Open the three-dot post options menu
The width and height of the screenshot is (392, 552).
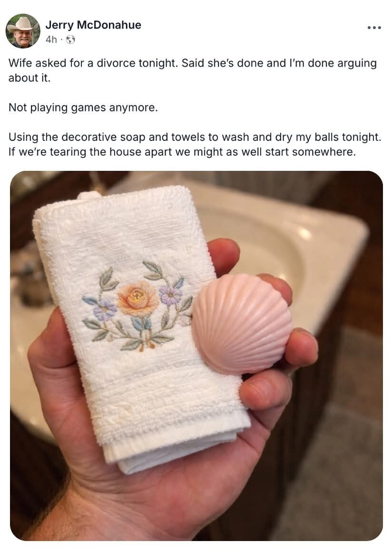coord(374,28)
